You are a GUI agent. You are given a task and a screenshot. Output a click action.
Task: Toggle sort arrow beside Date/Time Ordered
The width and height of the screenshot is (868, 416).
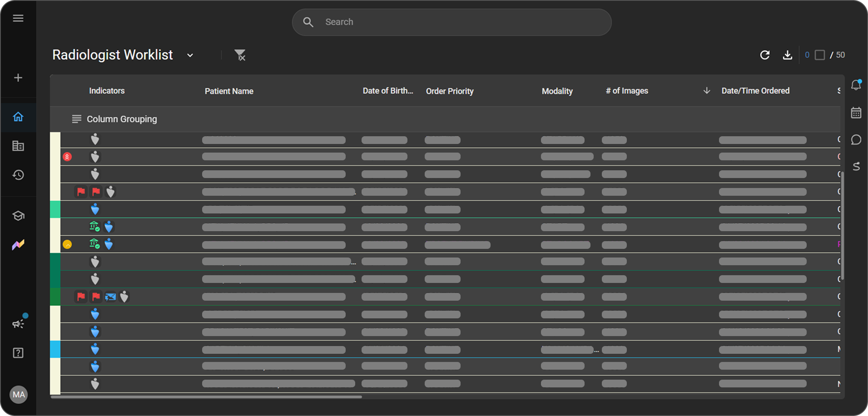point(707,90)
